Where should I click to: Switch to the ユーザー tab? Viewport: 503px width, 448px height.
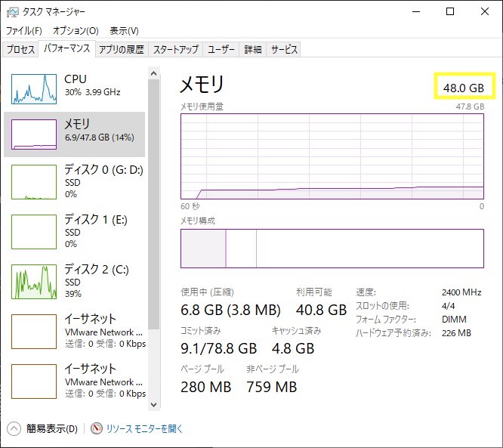click(221, 49)
